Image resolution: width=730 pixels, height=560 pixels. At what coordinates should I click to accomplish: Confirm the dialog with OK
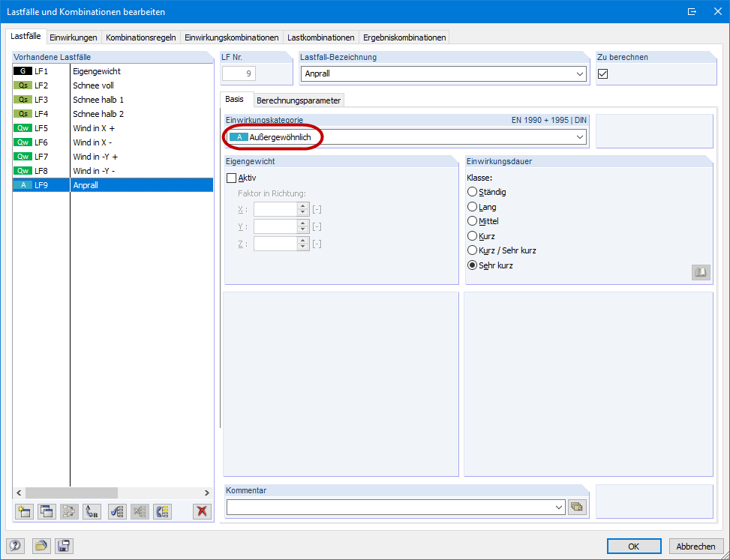(x=634, y=547)
